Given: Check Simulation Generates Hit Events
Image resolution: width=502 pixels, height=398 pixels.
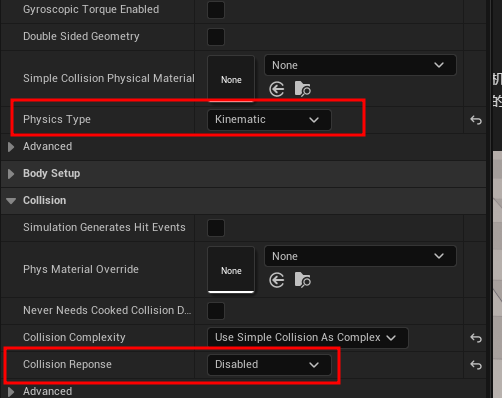Looking at the screenshot, I should pos(216,228).
